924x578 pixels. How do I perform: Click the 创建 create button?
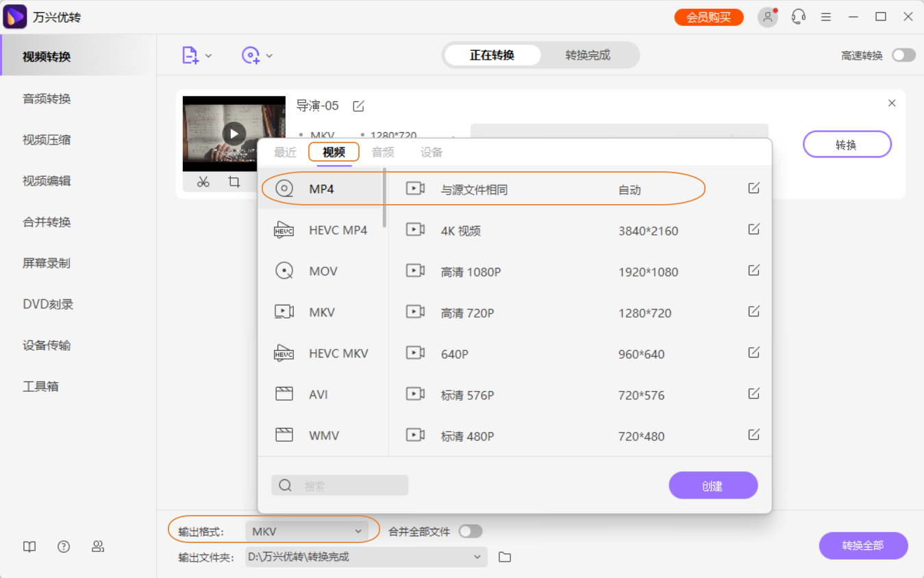tap(713, 485)
